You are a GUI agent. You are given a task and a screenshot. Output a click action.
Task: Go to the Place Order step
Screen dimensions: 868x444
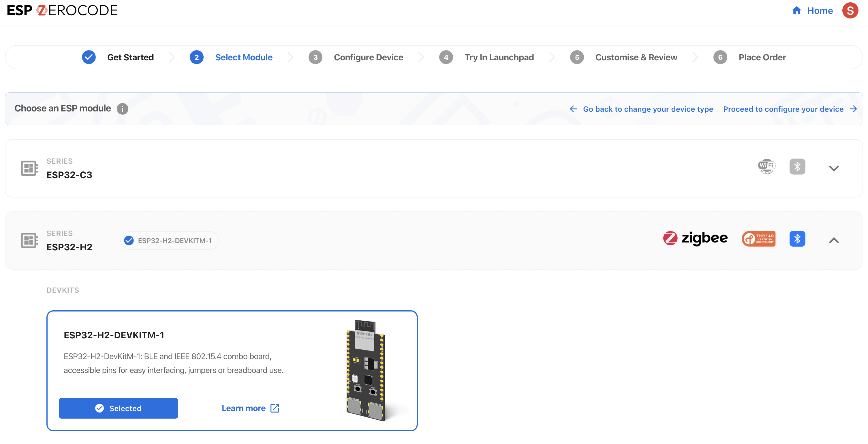[x=762, y=57]
